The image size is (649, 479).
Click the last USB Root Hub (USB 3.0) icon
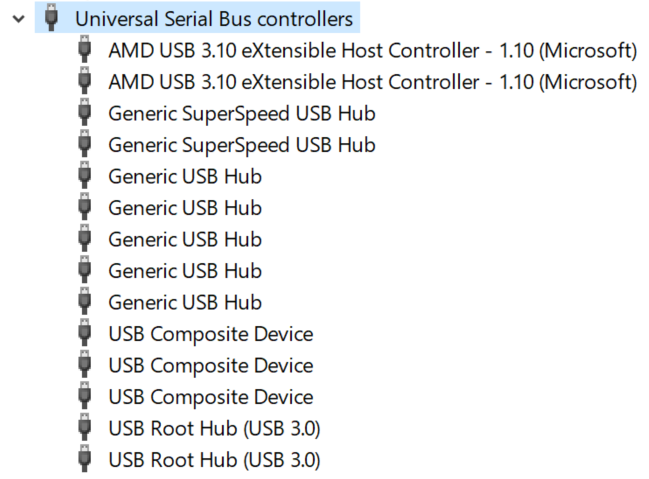tap(85, 460)
